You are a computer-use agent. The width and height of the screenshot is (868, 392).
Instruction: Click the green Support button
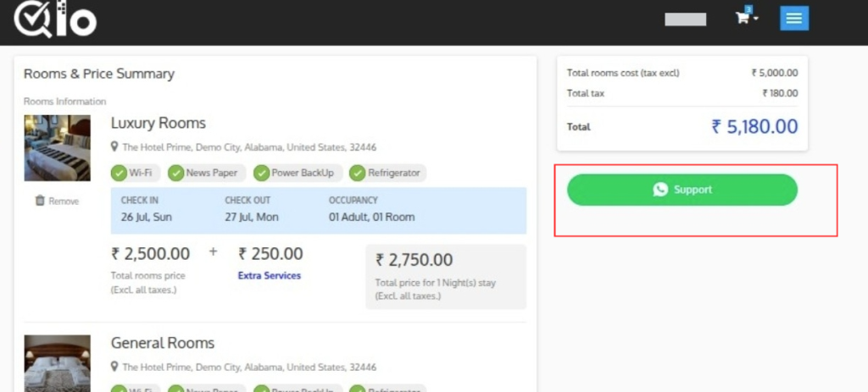(x=682, y=190)
